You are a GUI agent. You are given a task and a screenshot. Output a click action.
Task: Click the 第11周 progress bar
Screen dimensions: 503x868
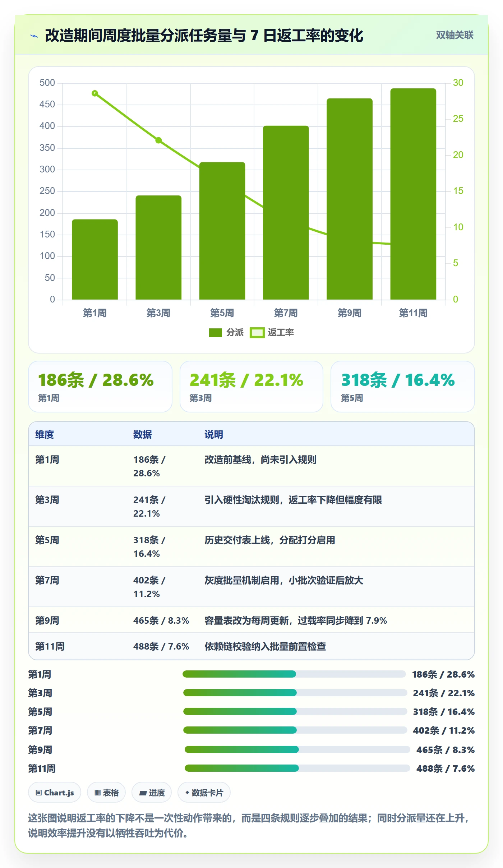coord(297,768)
